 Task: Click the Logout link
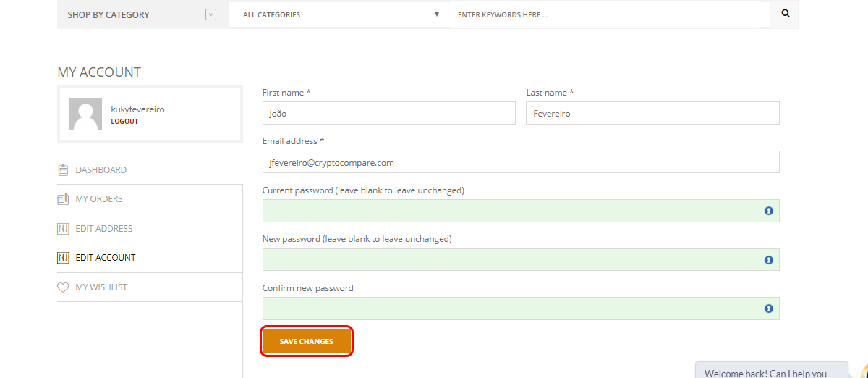[124, 122]
